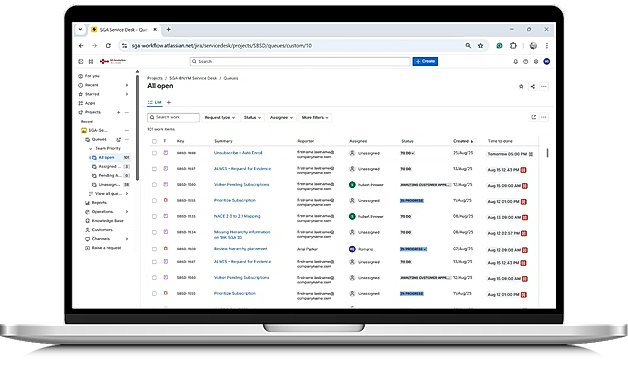Screen dimensions: 628x368
Task: Click the Projects breadcrumb link
Action: pos(155,78)
